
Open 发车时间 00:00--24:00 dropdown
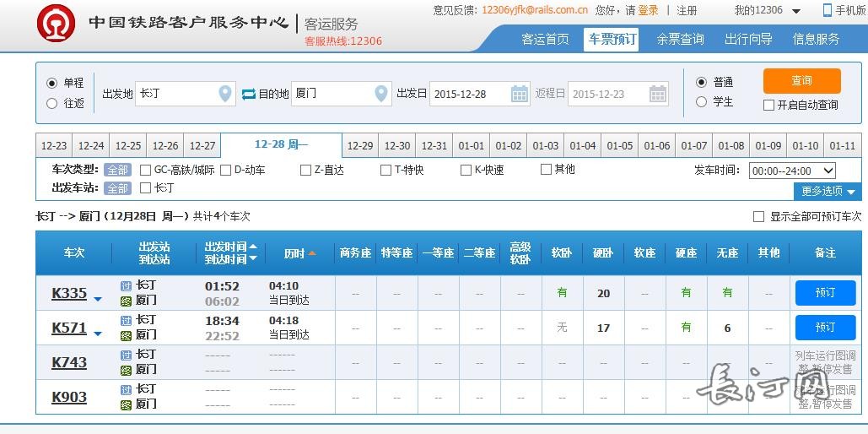coord(792,171)
